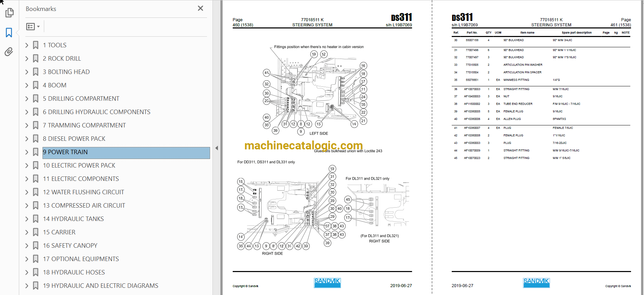Viewport: 644px width, 295px height.
Task: Expand the 6 DRILLING HYDRAULIC COMPONENTS bookmark
Action: (27, 112)
